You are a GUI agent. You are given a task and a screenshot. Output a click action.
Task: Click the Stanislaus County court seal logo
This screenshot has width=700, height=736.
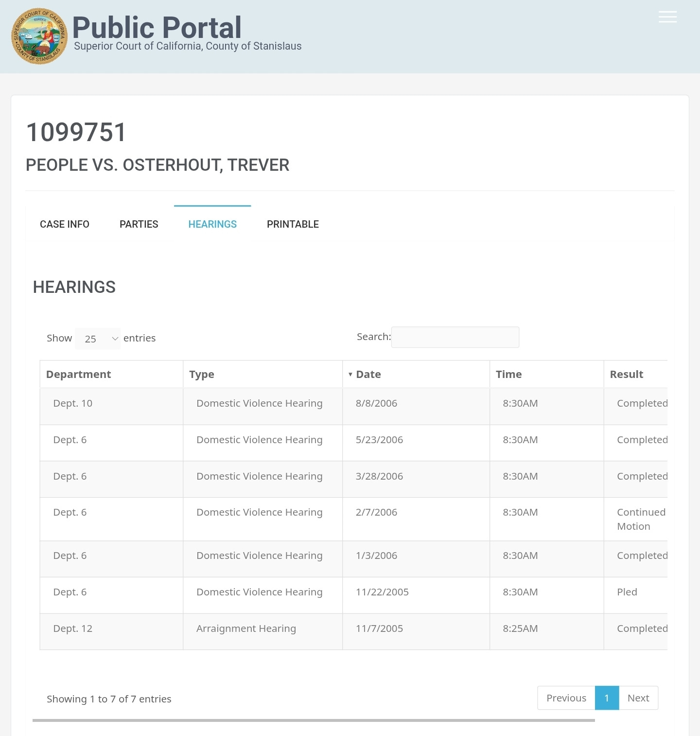(39, 36)
